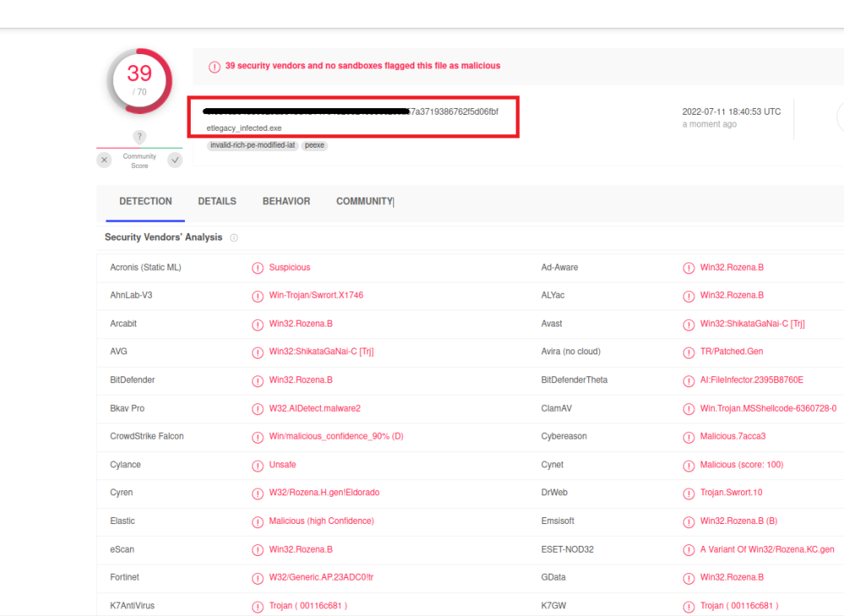
Task: Click A Variant Of Win32/Rozena.KC.gen result
Action: tap(767, 549)
